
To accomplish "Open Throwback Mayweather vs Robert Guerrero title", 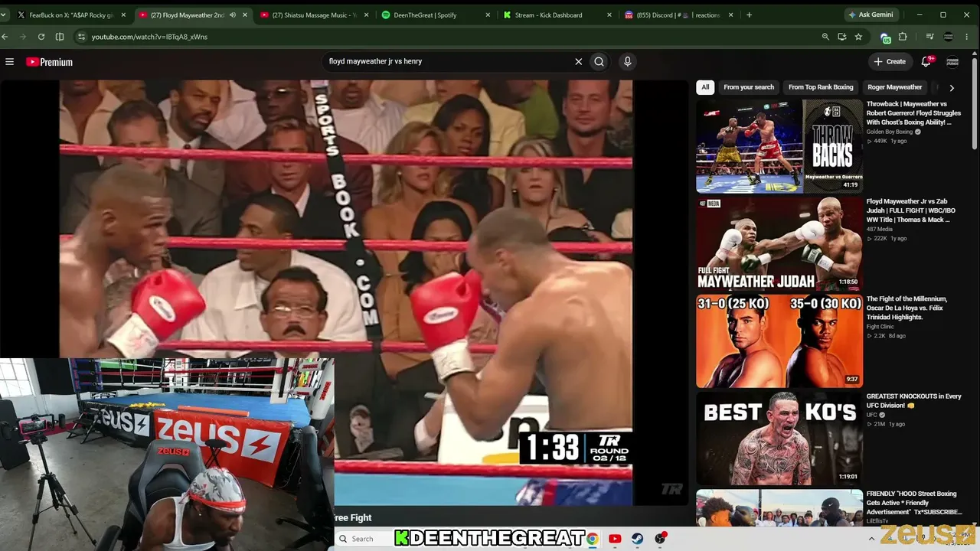I will click(913, 113).
